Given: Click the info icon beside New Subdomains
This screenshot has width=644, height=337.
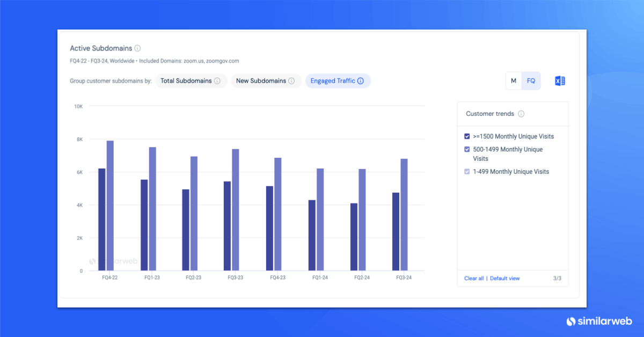Looking at the screenshot, I should click(292, 80).
